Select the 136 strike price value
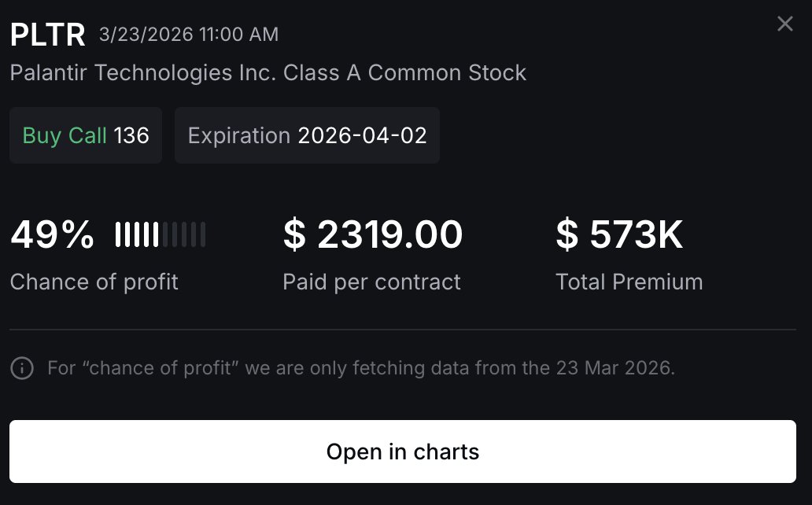The width and height of the screenshot is (812, 505). tap(131, 135)
